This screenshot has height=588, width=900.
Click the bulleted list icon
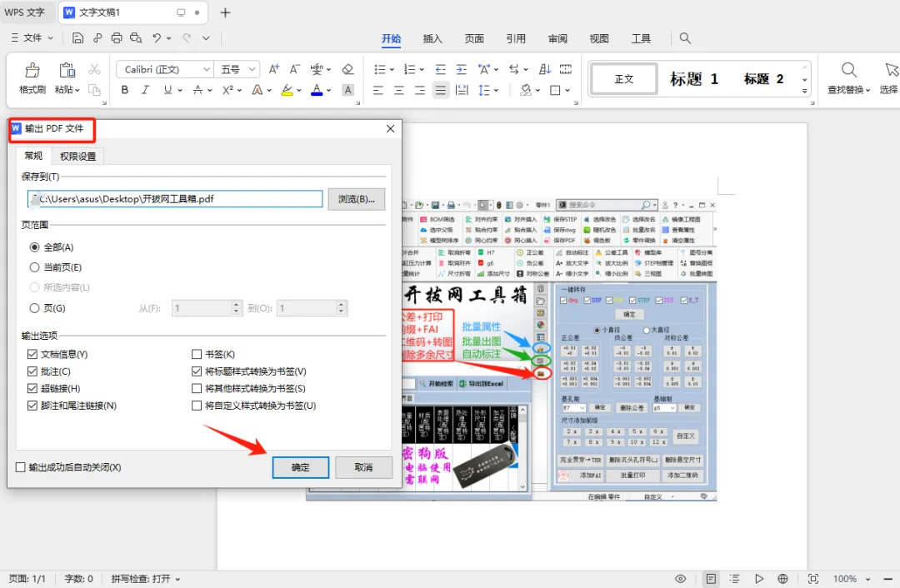(379, 69)
